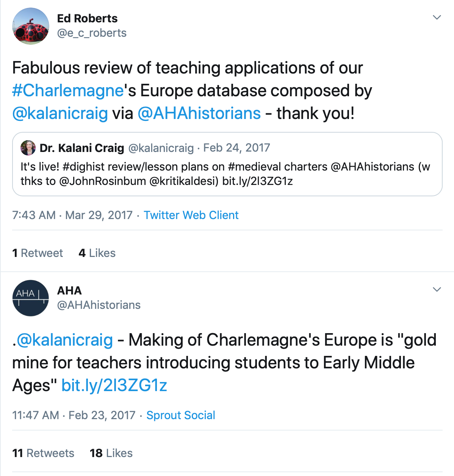The width and height of the screenshot is (454, 476).
Task: Click the AHA profile avatar logo
Action: [x=31, y=298]
